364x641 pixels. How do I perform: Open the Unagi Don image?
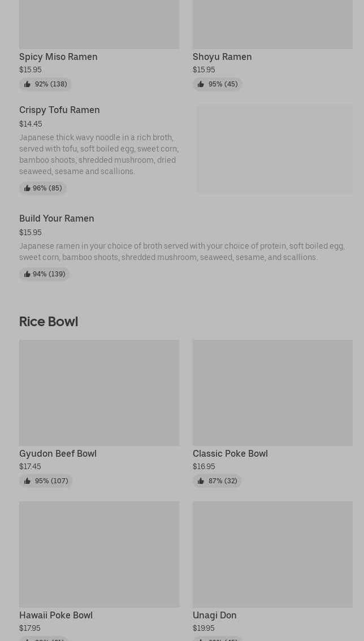272,554
